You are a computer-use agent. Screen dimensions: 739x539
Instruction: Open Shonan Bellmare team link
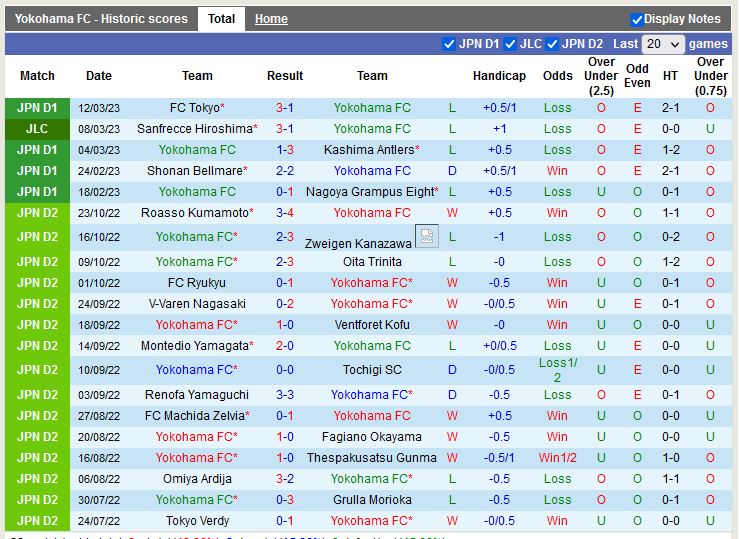click(x=197, y=171)
